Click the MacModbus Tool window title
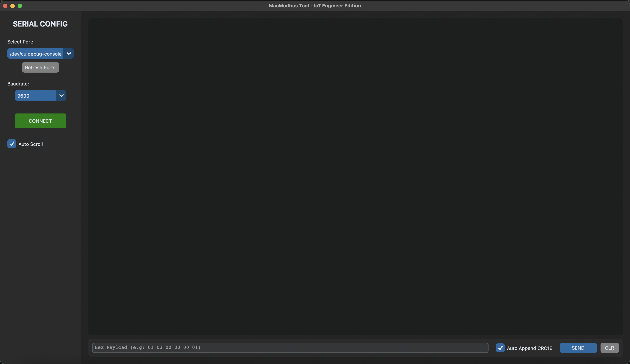Image resolution: width=630 pixels, height=364 pixels. 315,6
